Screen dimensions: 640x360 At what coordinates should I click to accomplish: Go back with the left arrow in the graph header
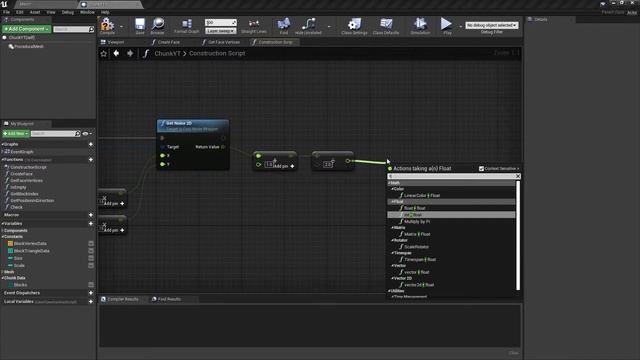(x=116, y=53)
